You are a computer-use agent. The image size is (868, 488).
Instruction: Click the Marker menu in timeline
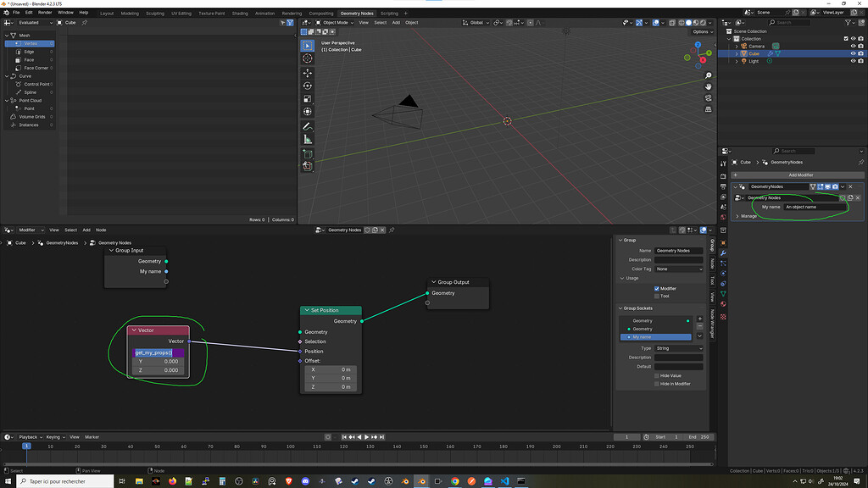(92, 437)
